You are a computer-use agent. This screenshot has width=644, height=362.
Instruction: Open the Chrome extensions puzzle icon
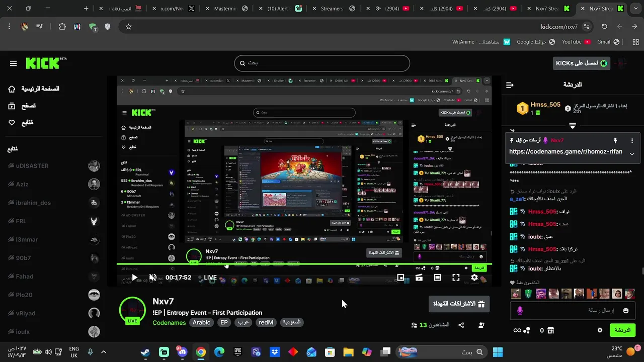(62, 27)
